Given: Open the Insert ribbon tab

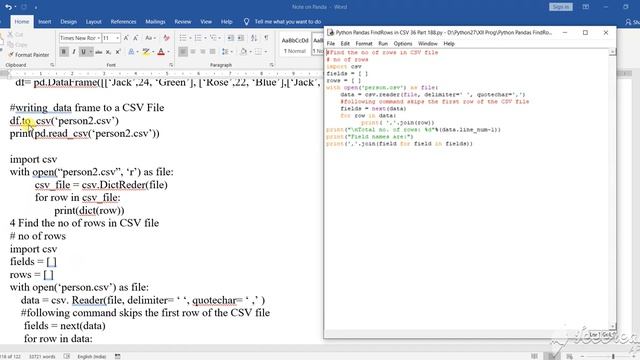Looking at the screenshot, I should [x=45, y=22].
